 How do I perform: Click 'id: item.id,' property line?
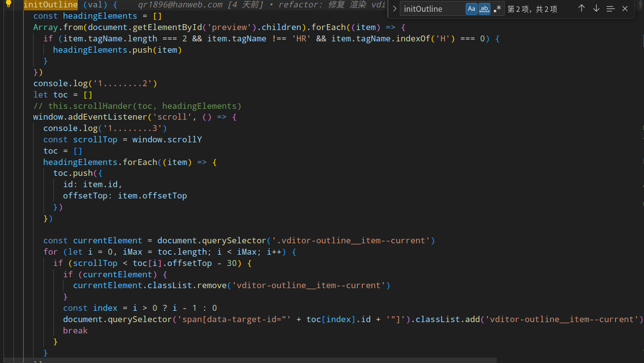(93, 184)
